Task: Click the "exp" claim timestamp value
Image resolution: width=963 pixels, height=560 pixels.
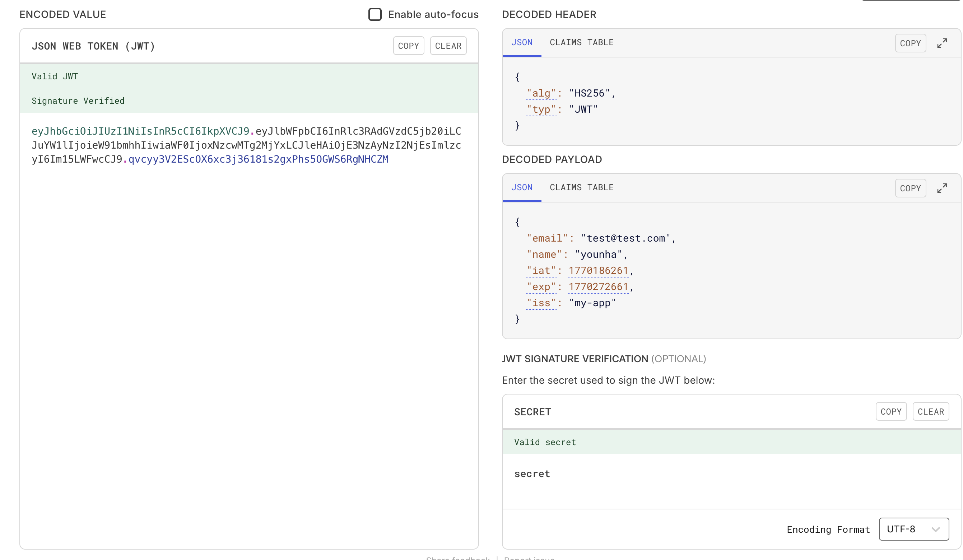Action: pos(598,286)
